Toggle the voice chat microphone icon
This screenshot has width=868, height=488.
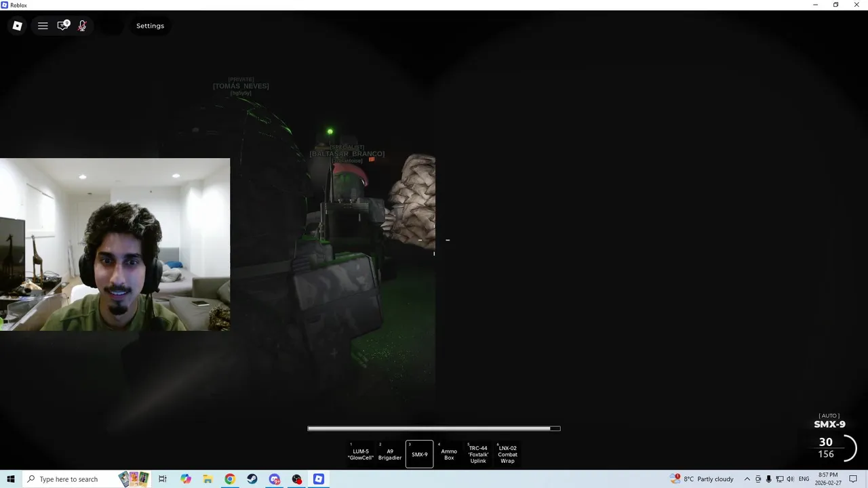(x=82, y=26)
